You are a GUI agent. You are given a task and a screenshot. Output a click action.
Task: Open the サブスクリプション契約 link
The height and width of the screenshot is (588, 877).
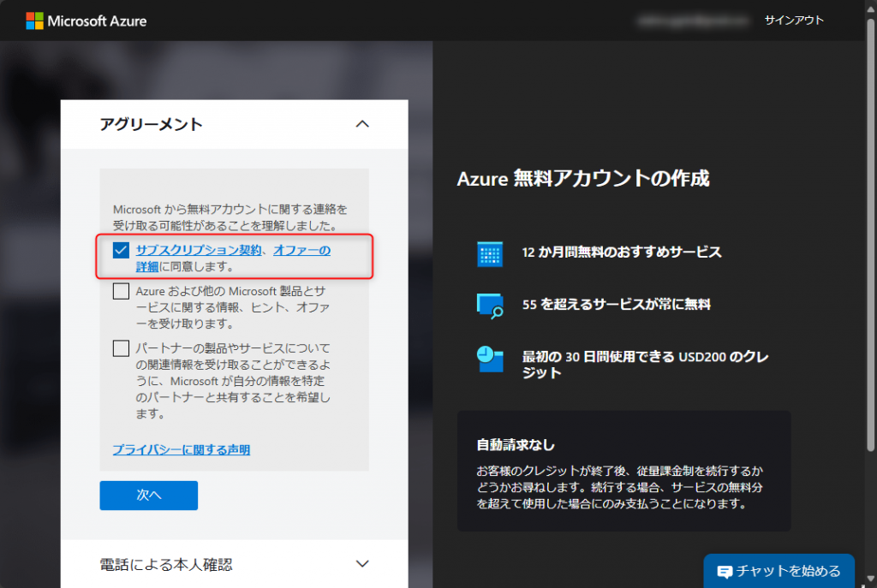[x=199, y=250]
